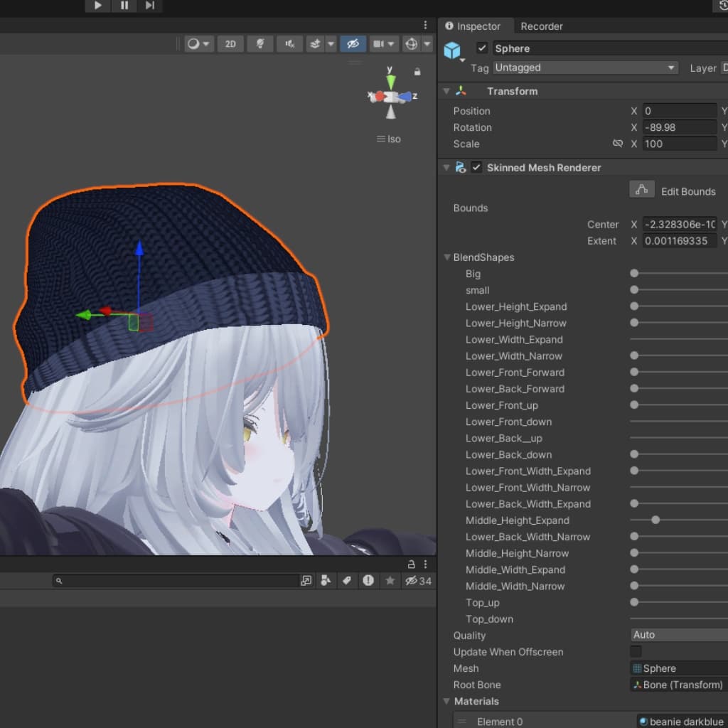This screenshot has width=728, height=728.
Task: Toggle scene audio with the speaker icon
Action: [290, 43]
